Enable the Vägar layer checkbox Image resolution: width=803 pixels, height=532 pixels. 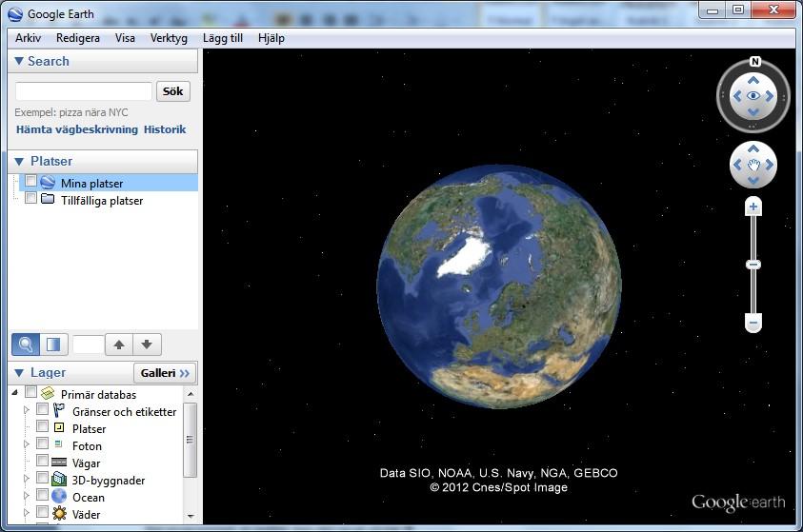click(43, 461)
